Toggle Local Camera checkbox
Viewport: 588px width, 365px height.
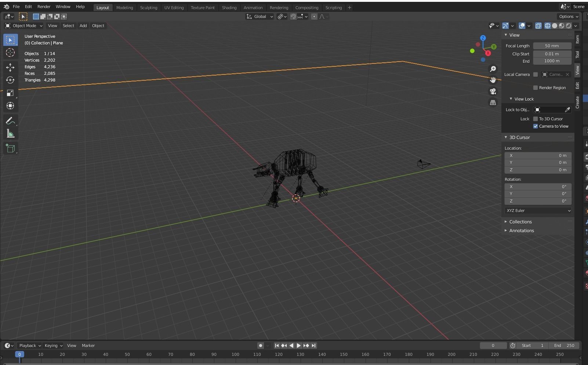point(536,74)
